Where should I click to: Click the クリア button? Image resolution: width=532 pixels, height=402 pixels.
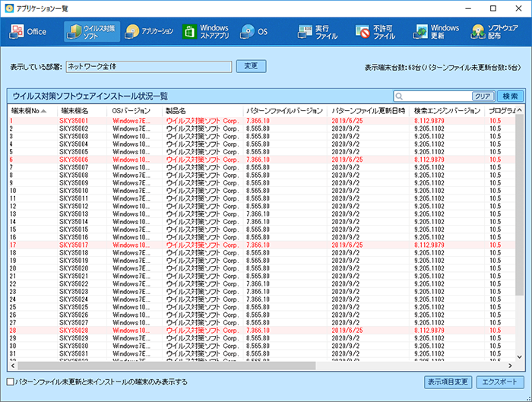[483, 97]
